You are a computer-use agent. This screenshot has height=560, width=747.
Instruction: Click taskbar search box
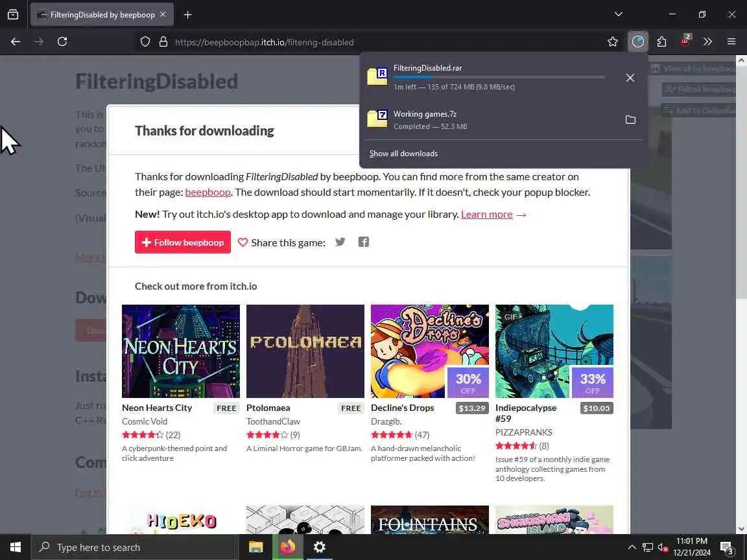(135, 547)
